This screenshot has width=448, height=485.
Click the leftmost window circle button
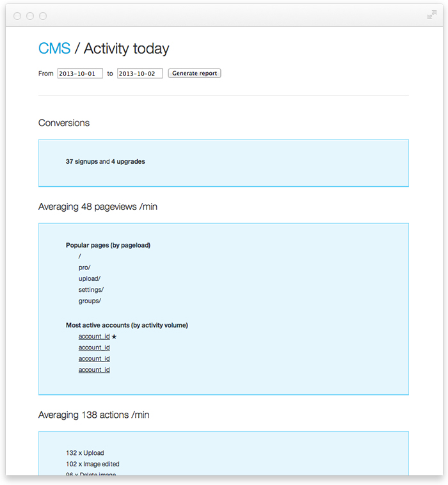[x=17, y=15]
